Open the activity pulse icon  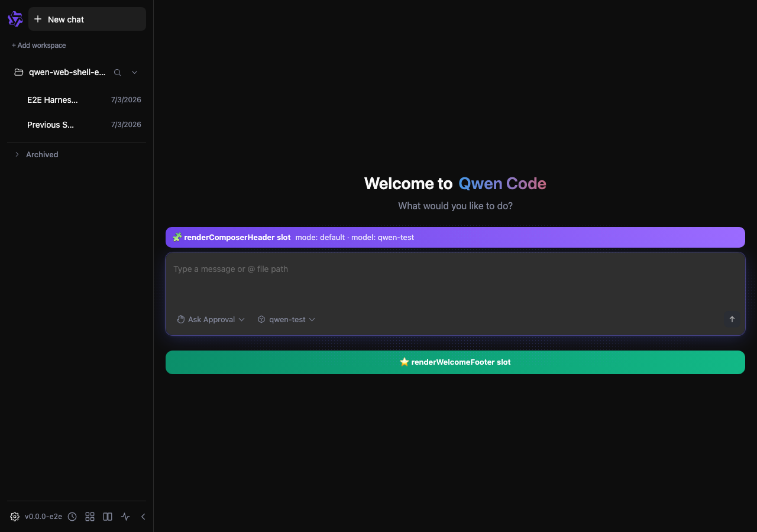125,517
